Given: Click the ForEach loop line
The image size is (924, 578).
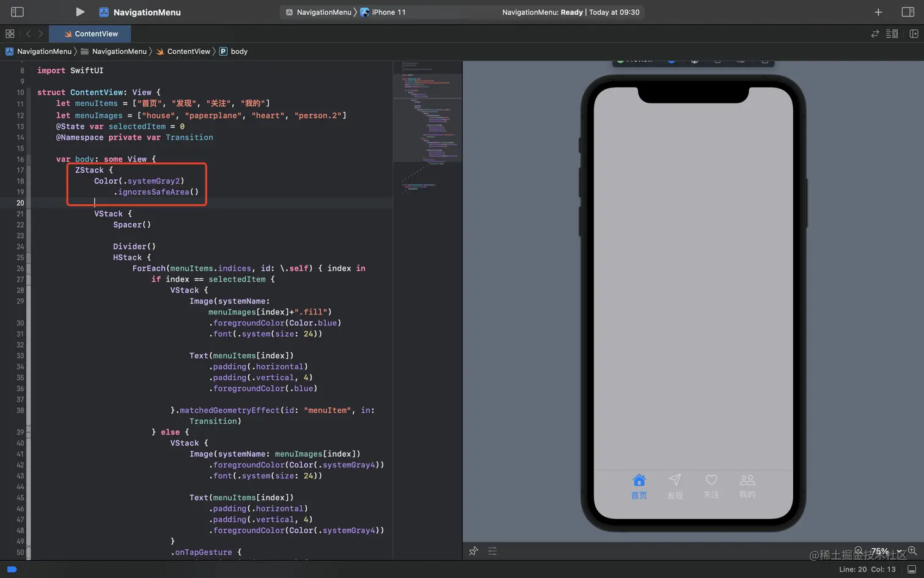Looking at the screenshot, I should click(249, 269).
